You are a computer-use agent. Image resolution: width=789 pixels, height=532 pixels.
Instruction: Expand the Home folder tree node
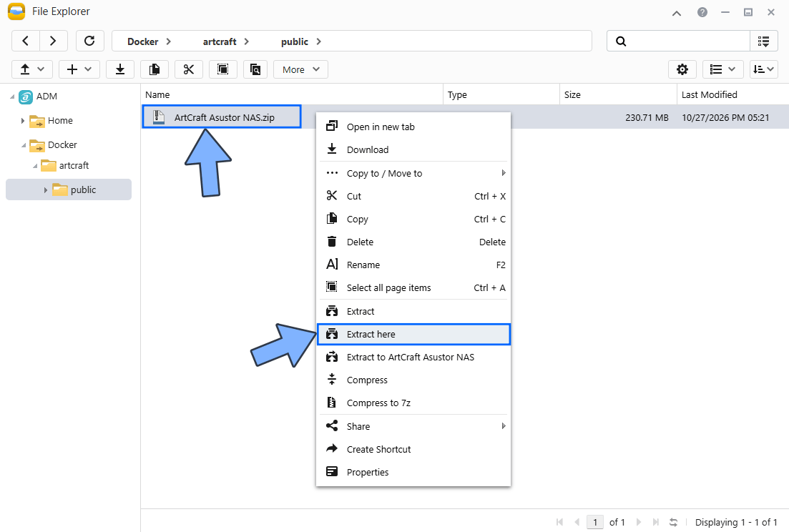[x=23, y=121]
